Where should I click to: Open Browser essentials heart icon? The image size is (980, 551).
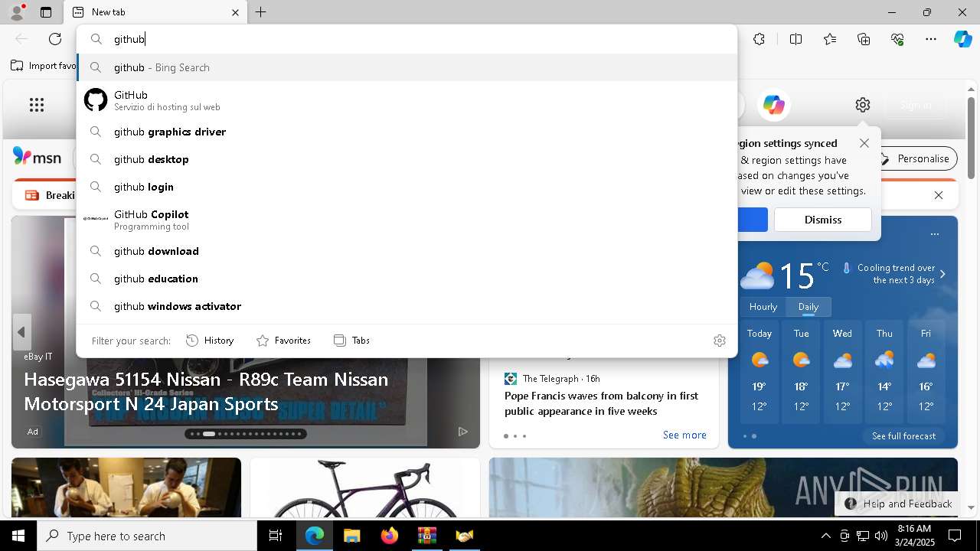(897, 39)
